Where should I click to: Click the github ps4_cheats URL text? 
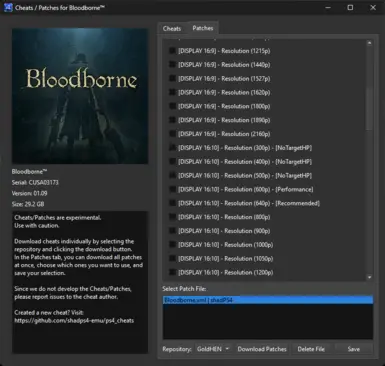click(74, 320)
